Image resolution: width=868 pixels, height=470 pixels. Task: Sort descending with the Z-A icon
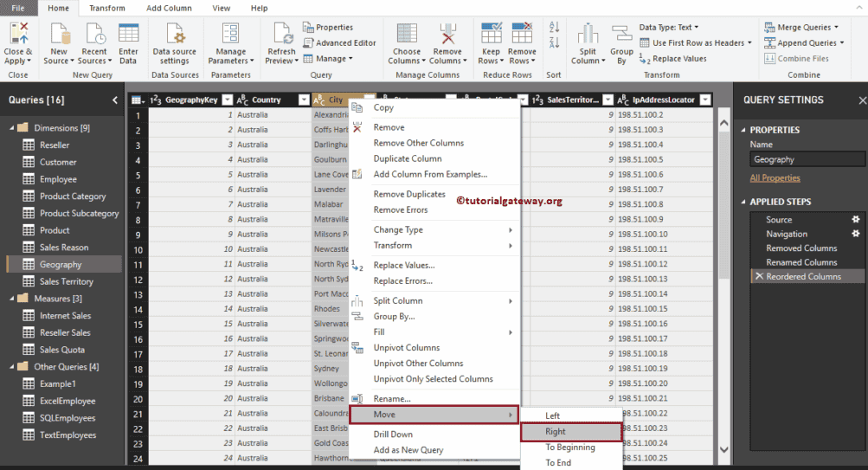coord(554,42)
